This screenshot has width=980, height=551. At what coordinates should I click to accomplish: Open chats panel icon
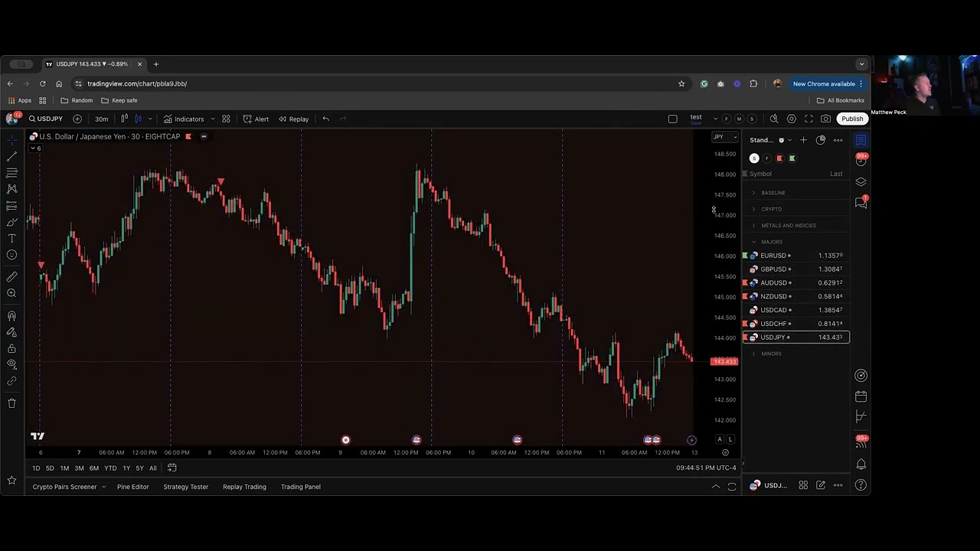point(861,202)
